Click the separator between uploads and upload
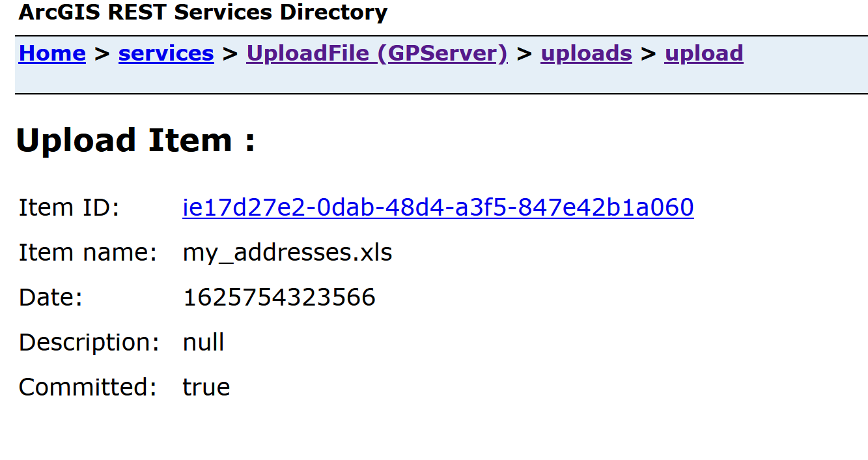 tap(648, 53)
